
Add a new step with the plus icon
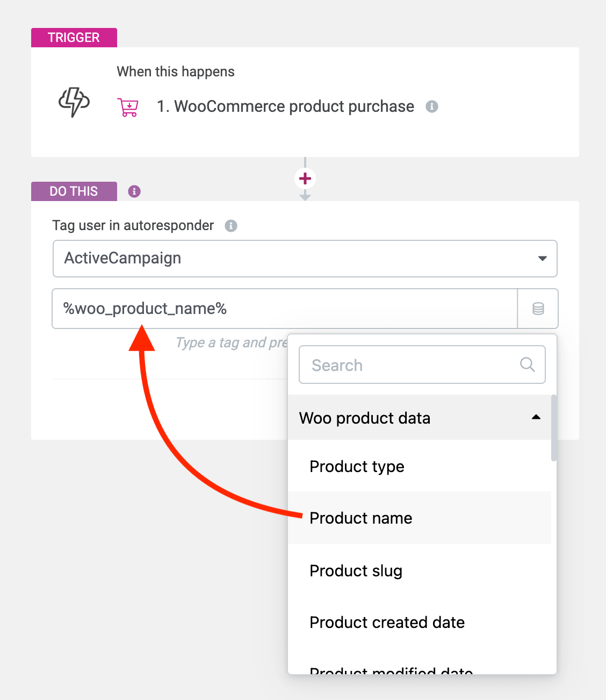coord(305,178)
